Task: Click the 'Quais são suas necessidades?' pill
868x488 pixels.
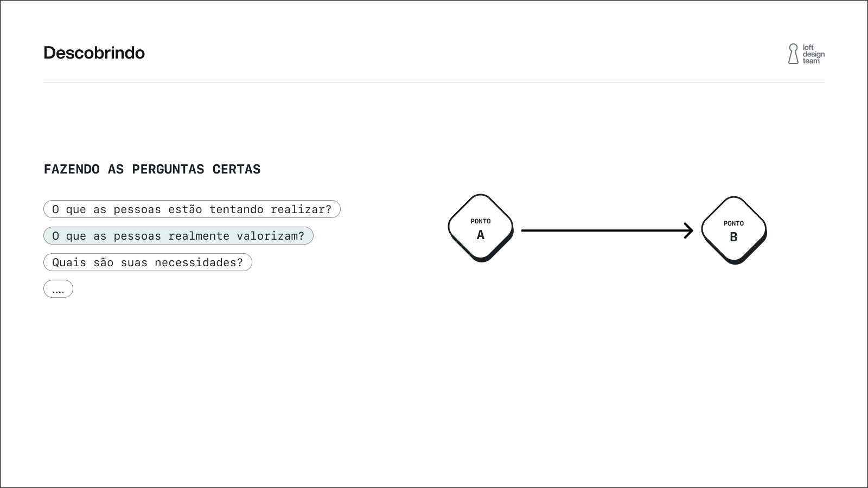Action: [x=148, y=262]
